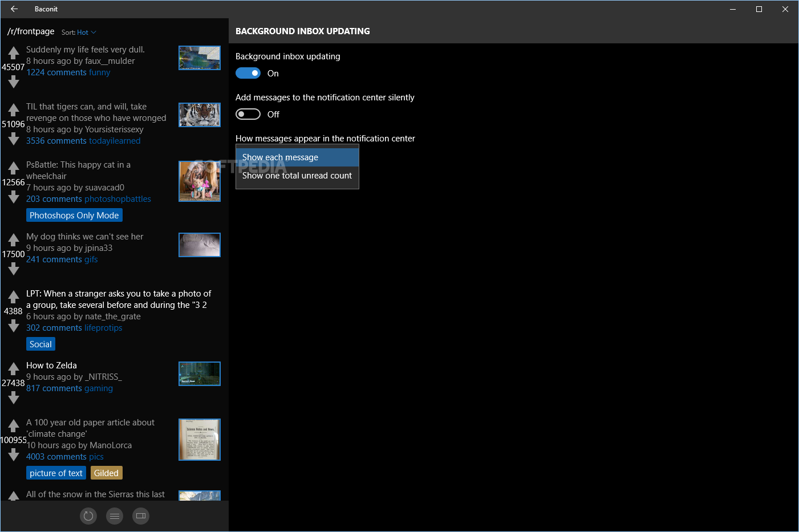
Task: Go to photoshopbattles subreddit
Action: (x=118, y=199)
